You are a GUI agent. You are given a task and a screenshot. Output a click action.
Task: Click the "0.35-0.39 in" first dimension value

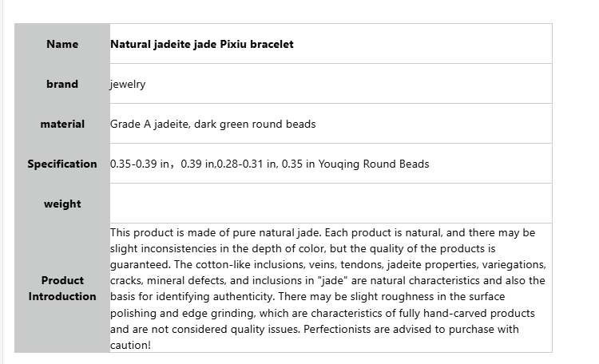coord(141,164)
